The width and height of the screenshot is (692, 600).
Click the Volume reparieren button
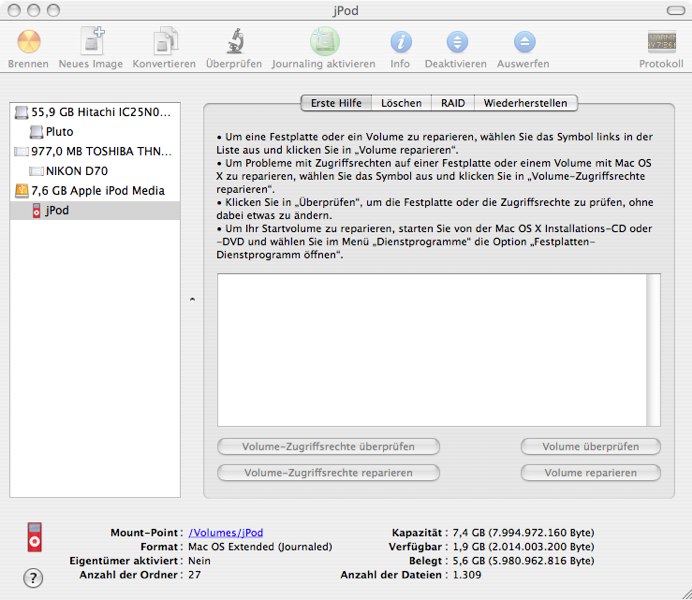(x=591, y=472)
